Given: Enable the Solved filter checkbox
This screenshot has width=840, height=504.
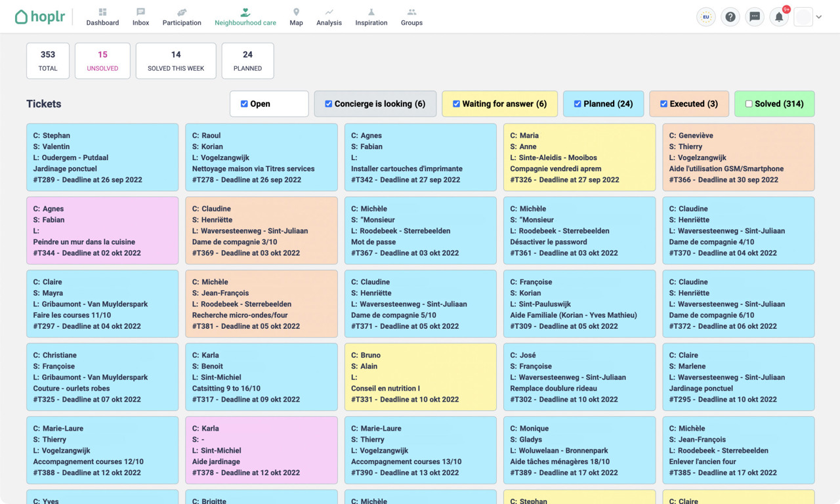Looking at the screenshot, I should coord(749,104).
